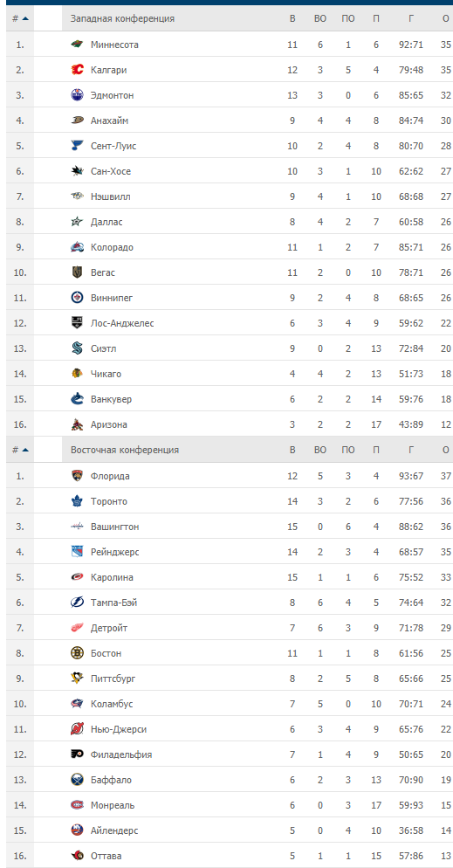This screenshot has height=868, width=453.
Task: Open the Seattle Kraken logo
Action: (x=77, y=348)
